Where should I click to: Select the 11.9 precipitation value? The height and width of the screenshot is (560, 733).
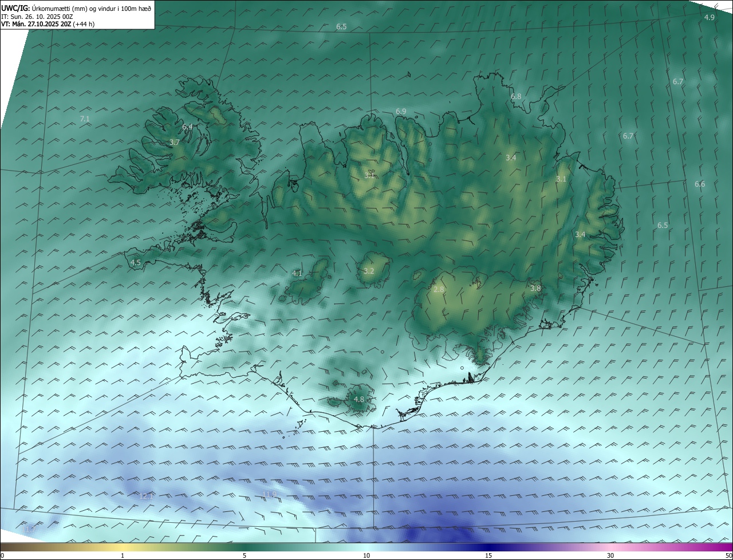click(x=269, y=494)
